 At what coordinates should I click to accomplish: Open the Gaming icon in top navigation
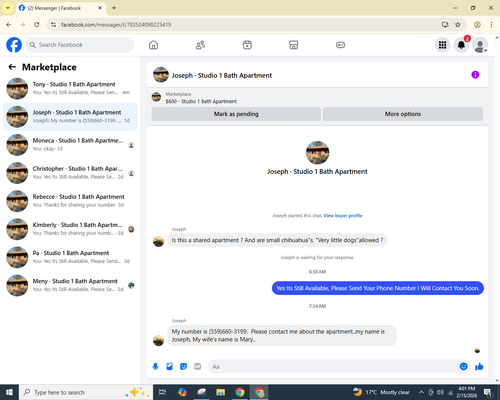pos(340,45)
